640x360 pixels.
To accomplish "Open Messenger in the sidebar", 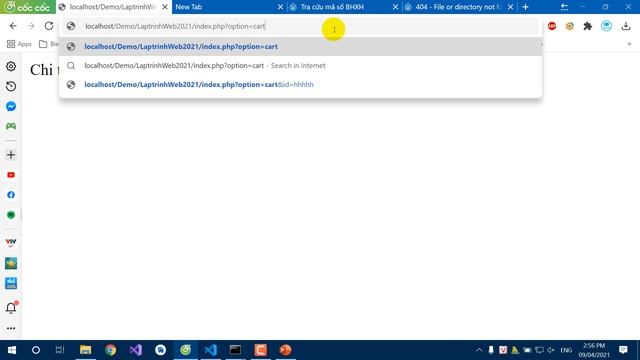I will click(x=11, y=106).
